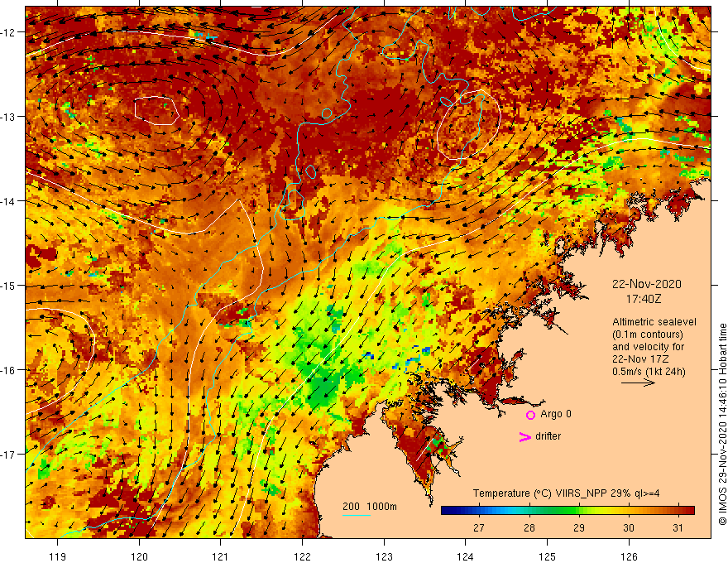
Task: Click the latitude axis label -16
Action: [9, 370]
